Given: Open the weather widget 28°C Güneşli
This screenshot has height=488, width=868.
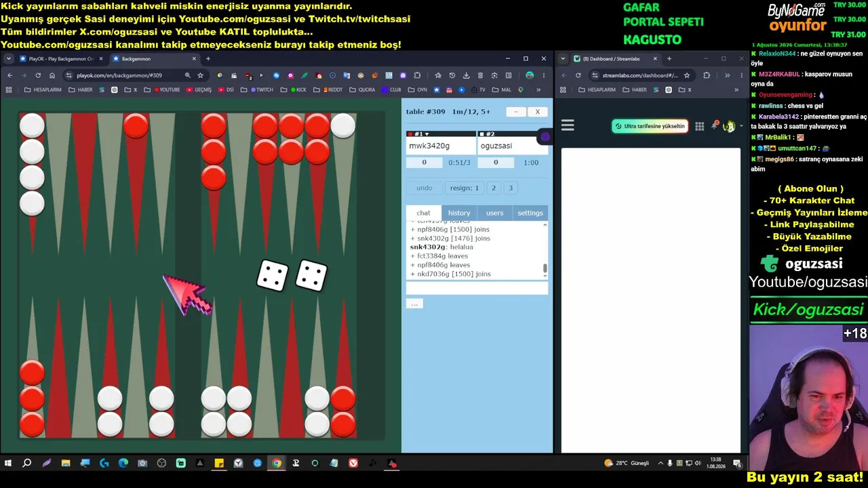Looking at the screenshot, I should [627, 464].
